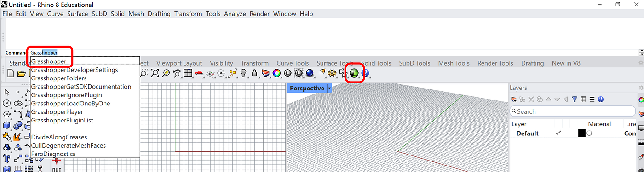The image size is (644, 172).
Task: Click the blue Help sphere icon
Action: pos(366,73)
